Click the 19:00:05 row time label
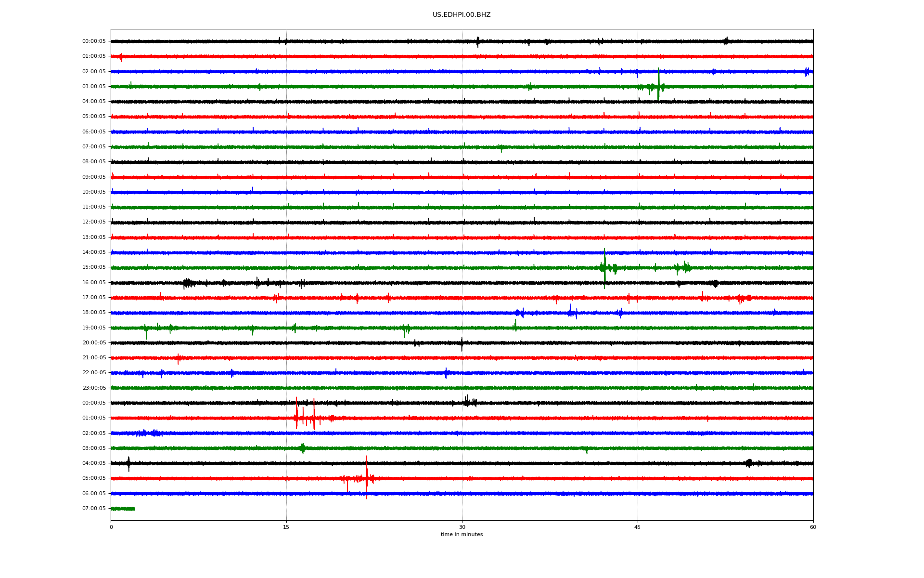Screen dimensions: 924x578 point(94,328)
